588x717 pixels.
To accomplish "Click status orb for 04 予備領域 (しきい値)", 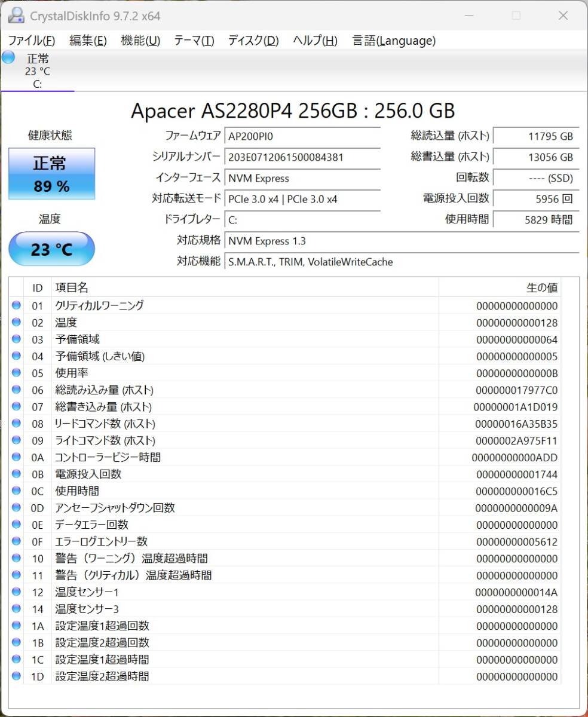I will tap(16, 356).
